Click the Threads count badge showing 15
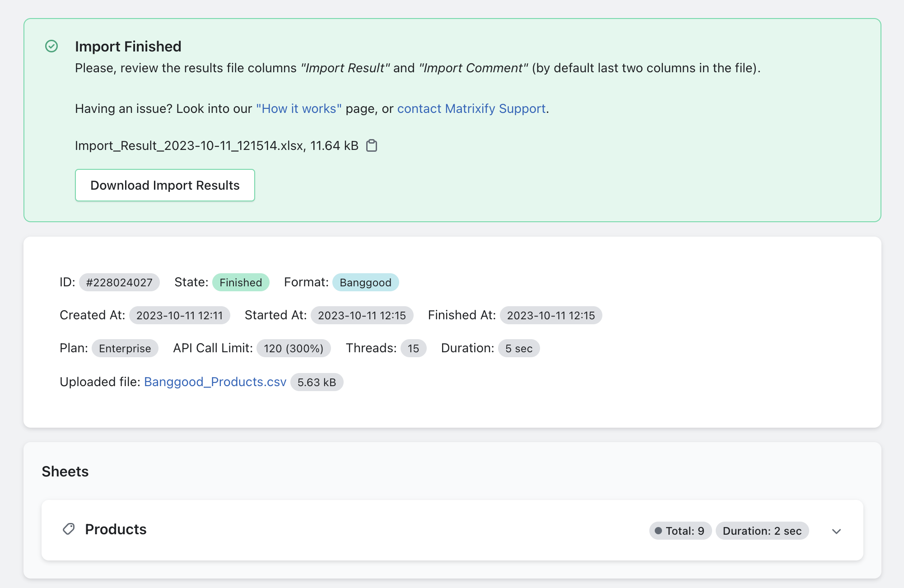 413,348
